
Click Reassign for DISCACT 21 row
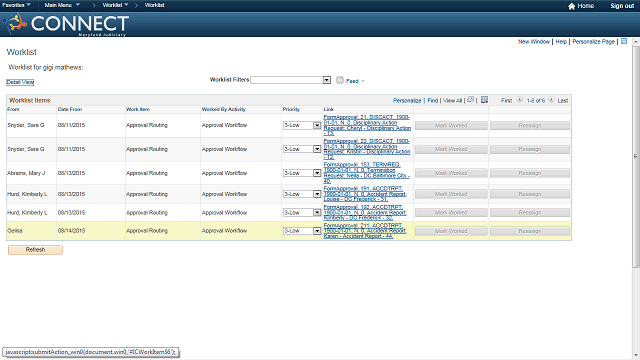point(530,126)
